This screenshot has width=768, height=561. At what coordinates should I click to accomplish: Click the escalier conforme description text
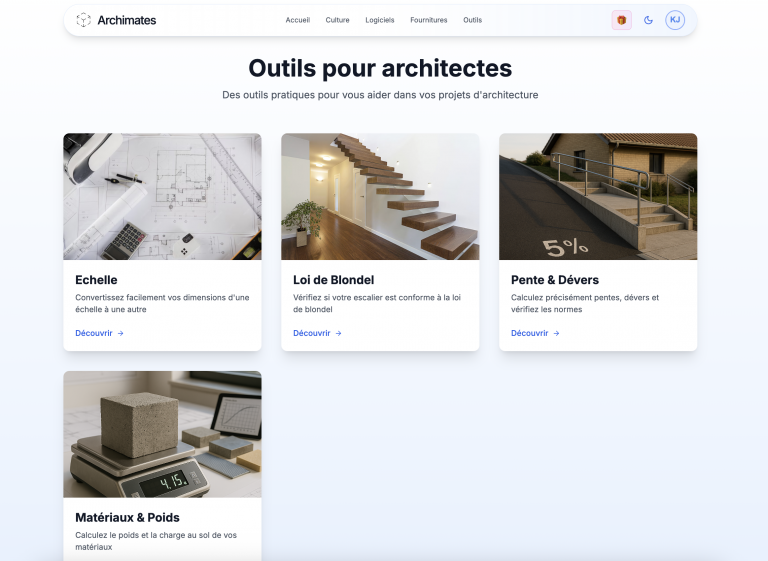point(377,303)
